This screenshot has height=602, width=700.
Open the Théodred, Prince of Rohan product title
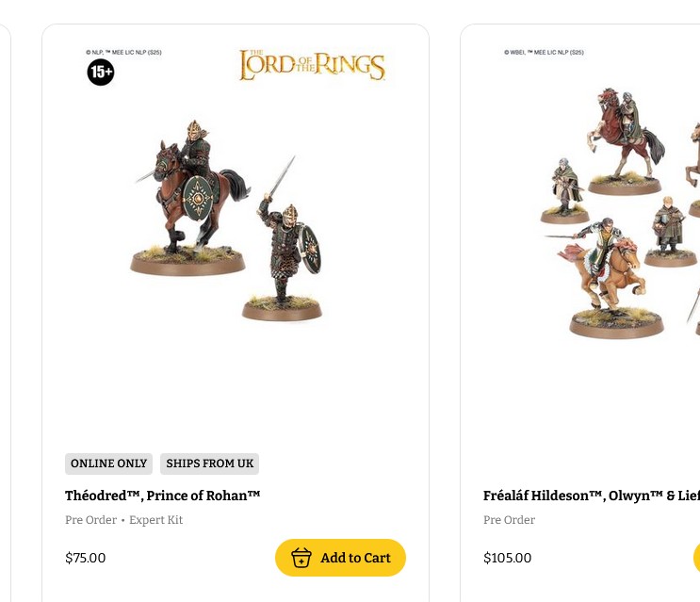point(162,496)
